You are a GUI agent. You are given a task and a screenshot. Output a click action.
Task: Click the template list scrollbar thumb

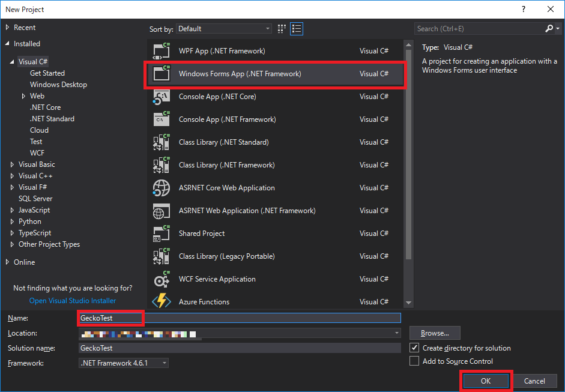tap(408, 154)
